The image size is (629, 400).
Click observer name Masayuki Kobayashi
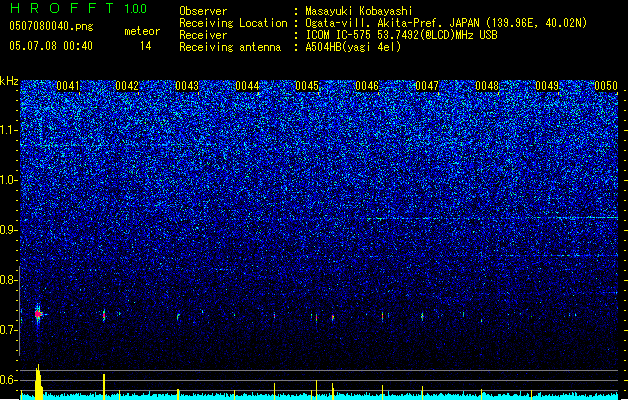coord(359,11)
